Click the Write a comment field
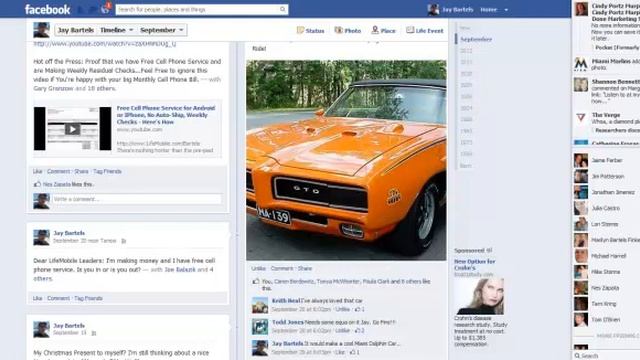The height and width of the screenshot is (360, 640). click(137, 199)
